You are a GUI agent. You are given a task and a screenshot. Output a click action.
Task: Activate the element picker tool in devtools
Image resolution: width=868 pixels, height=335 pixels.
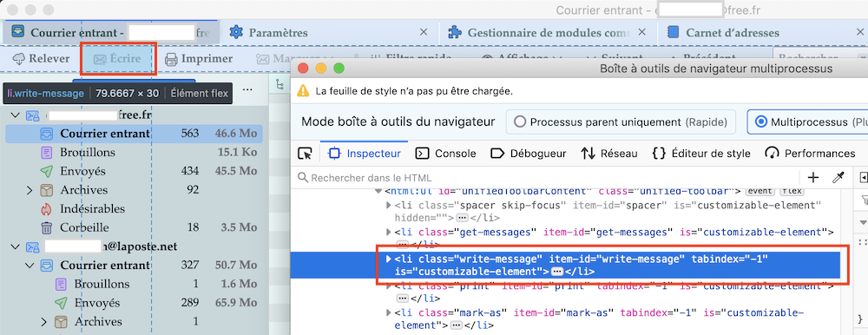coord(305,154)
